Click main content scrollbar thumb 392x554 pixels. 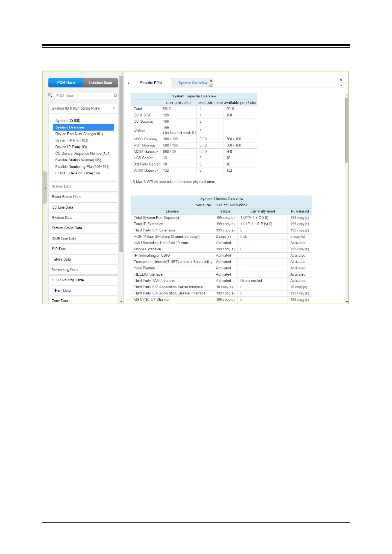(347, 130)
